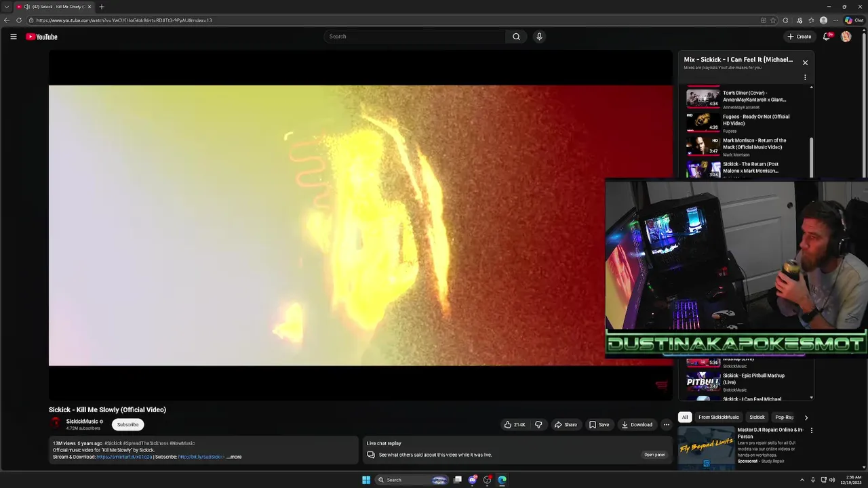This screenshot has width=868, height=488.
Task: Play Fugees Ready Or Not from playlist
Action: [746, 123]
